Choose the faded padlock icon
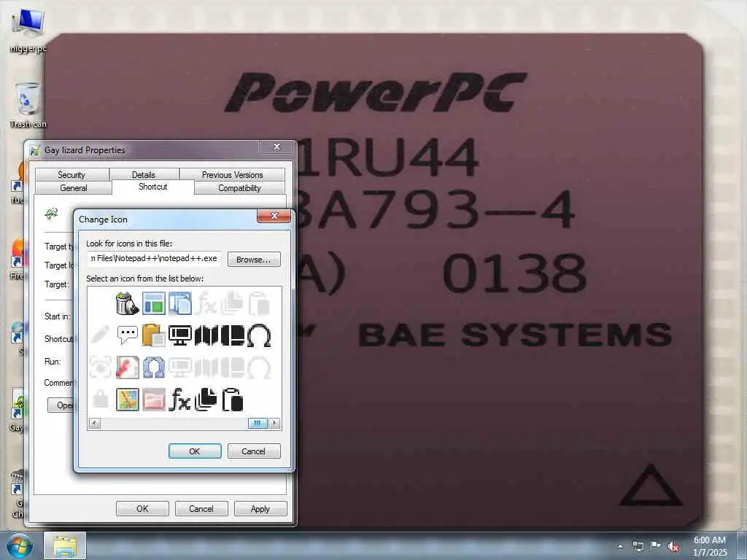 coord(101,399)
